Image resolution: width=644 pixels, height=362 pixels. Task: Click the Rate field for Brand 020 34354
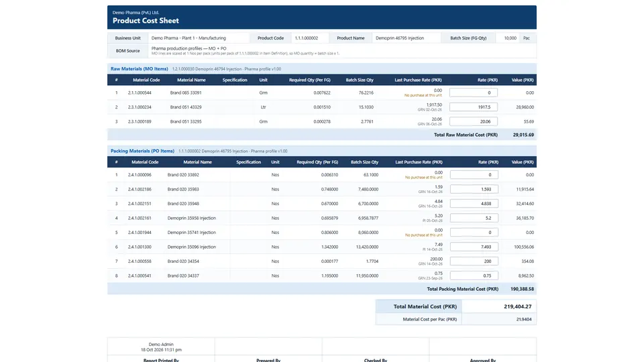pos(474,261)
